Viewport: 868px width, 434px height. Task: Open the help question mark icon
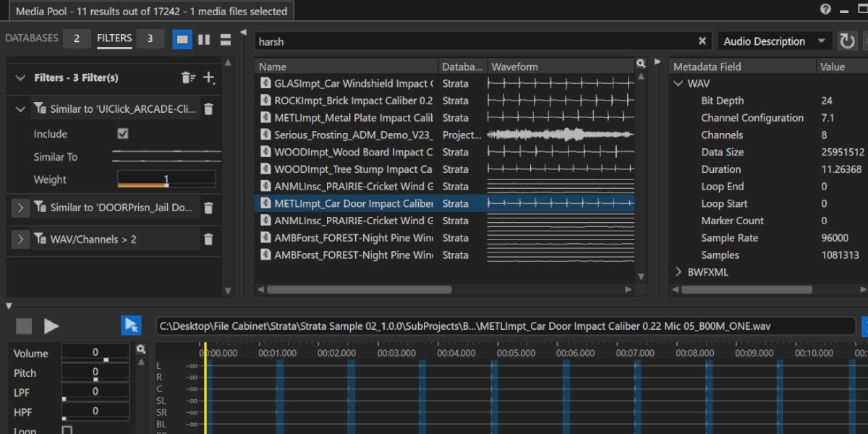825,9
